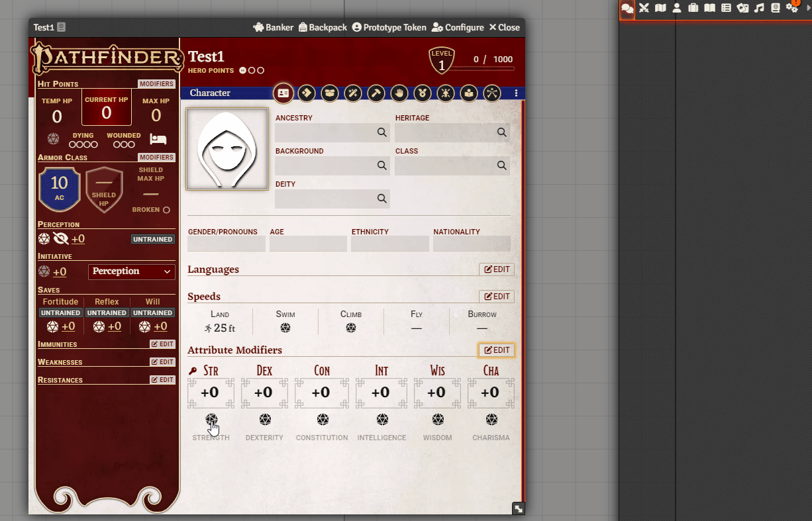The image size is (812, 521).
Task: Click the Gender/Pronouns input field
Action: pos(227,244)
